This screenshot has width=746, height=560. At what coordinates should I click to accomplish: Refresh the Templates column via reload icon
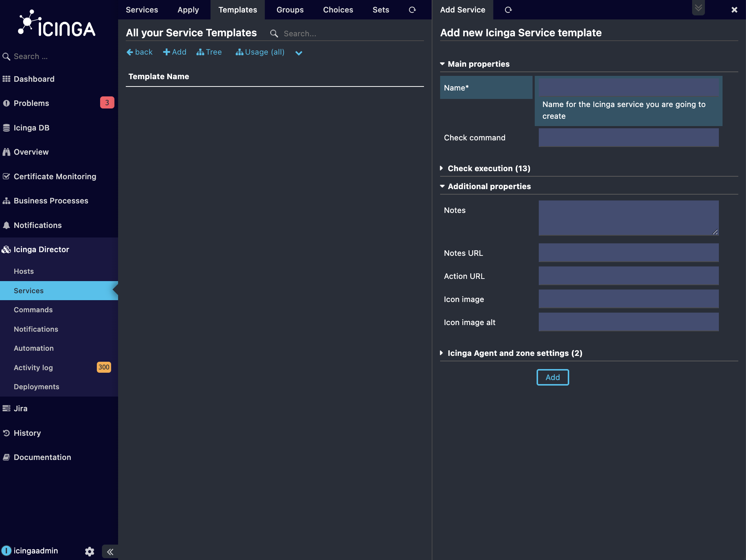tap(412, 10)
